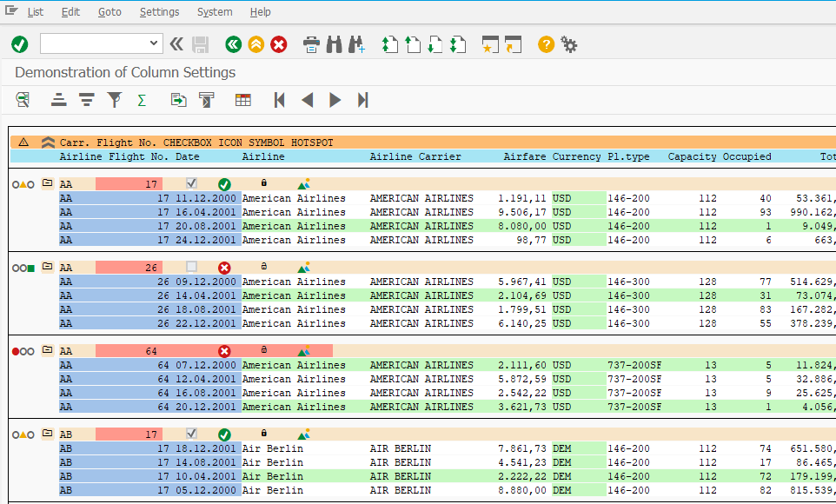Open Customize Local Layout gears icon

click(x=569, y=44)
